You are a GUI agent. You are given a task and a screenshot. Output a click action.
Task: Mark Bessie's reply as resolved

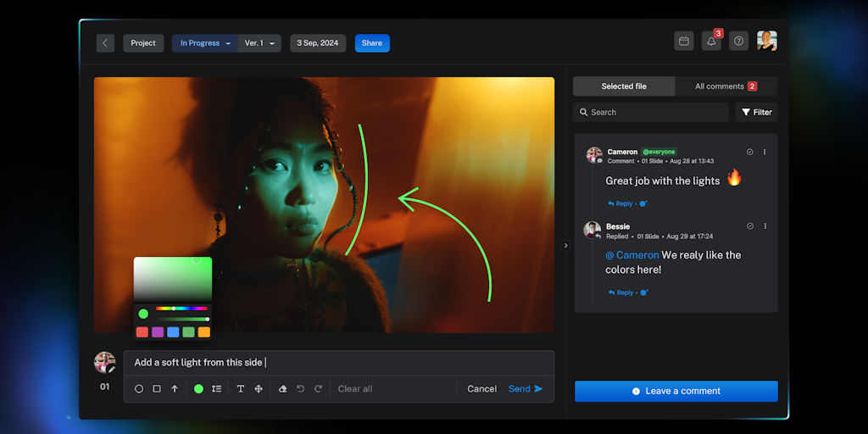[749, 226]
